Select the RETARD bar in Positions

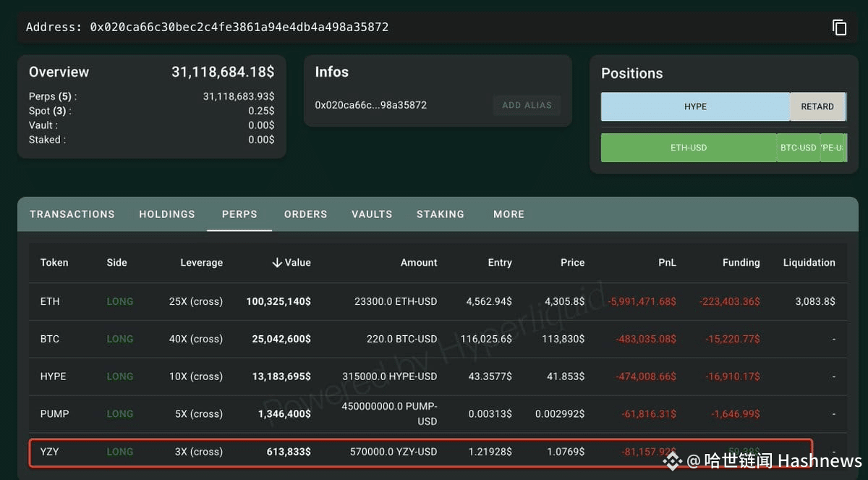(x=817, y=106)
